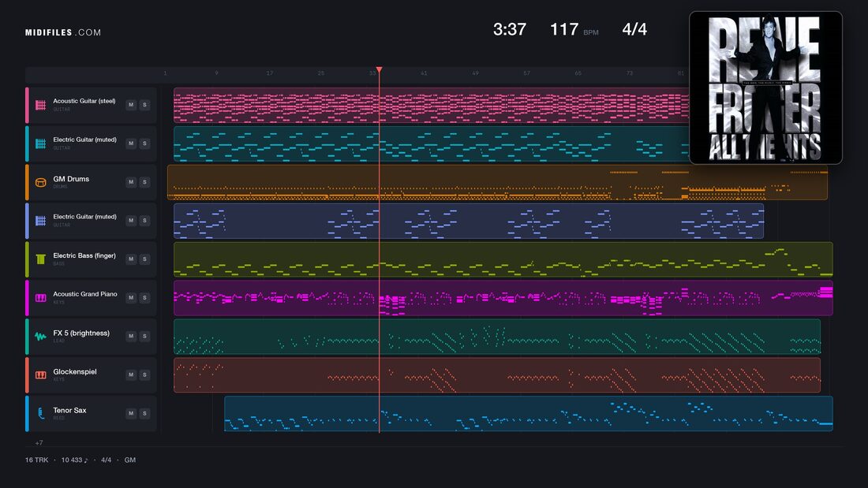The image size is (868, 488).
Task: Click the orange GM Drums clip
Action: 497,182
